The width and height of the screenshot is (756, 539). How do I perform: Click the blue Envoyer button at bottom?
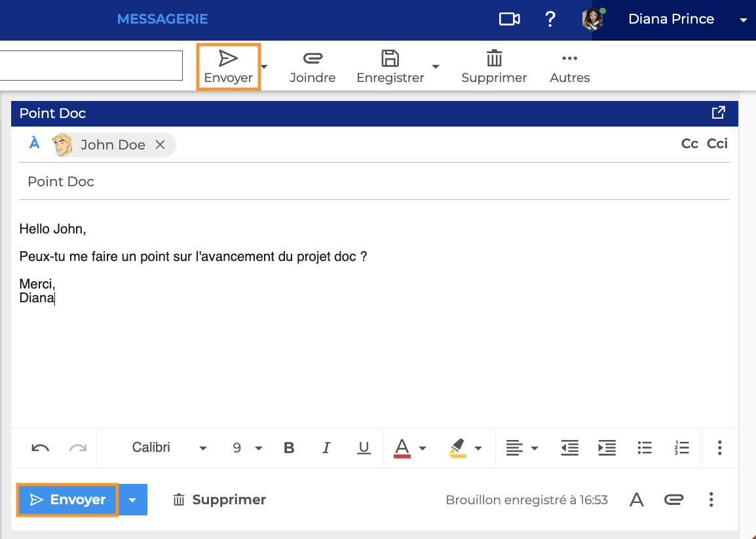coord(68,500)
